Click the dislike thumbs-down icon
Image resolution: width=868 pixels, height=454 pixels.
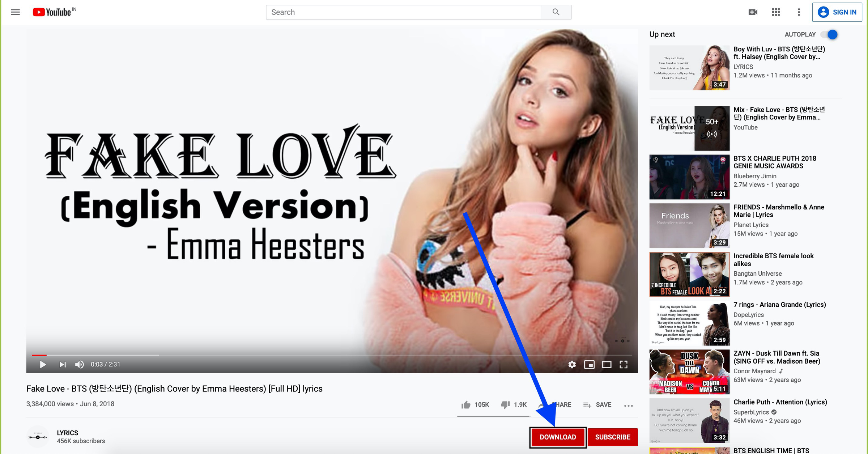click(505, 404)
